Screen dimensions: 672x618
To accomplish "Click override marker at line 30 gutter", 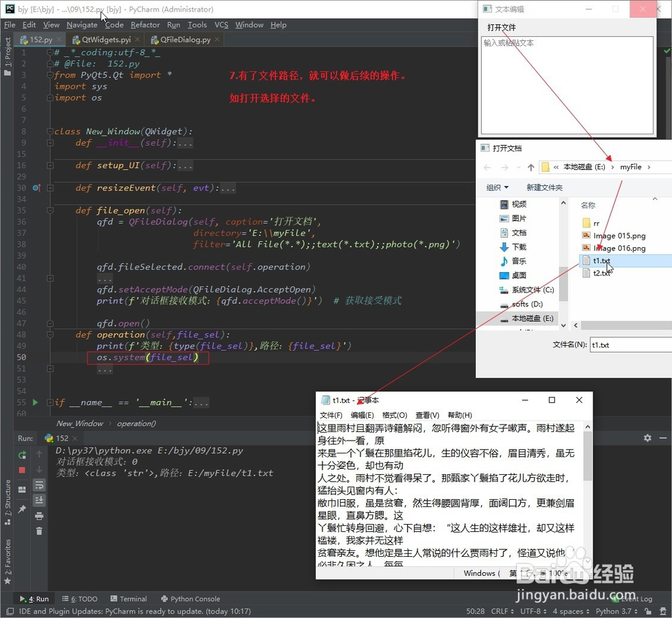I will pos(36,187).
